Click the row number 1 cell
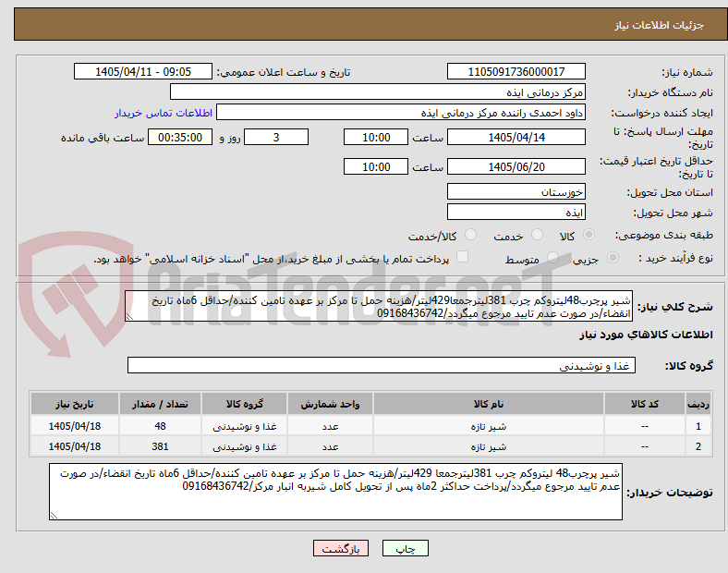 [x=698, y=426]
